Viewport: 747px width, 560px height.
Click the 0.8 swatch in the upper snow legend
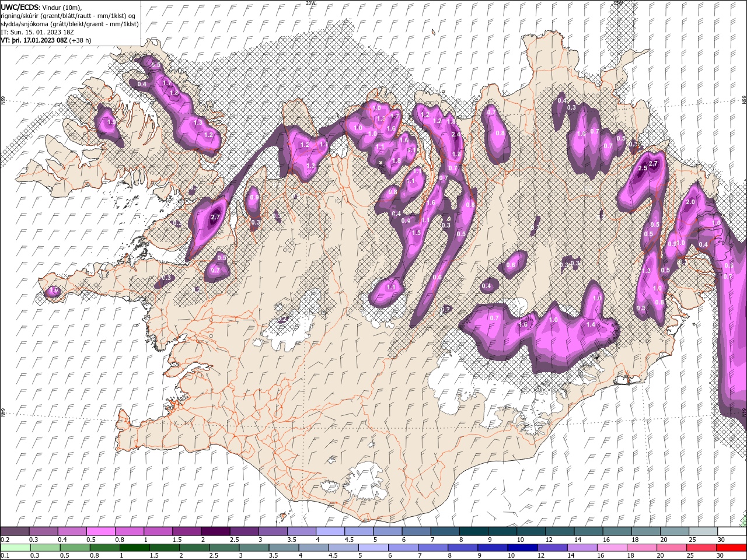[x=129, y=531]
